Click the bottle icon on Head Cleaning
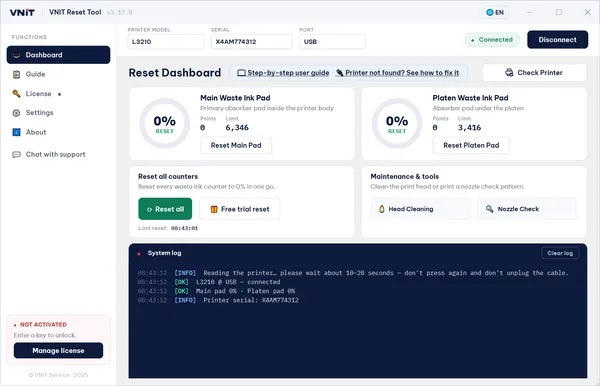Screen dimensions: 600x386 click(382, 209)
